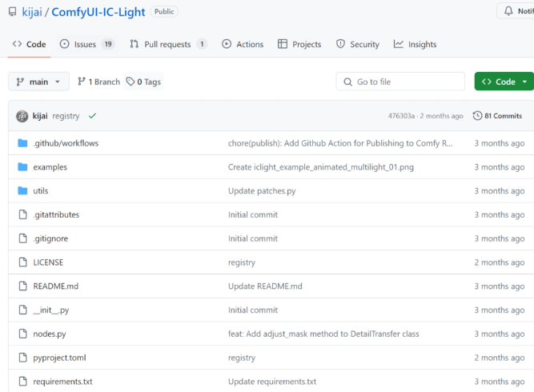View the 1 Branch link
This screenshot has width=534, height=392.
click(98, 82)
